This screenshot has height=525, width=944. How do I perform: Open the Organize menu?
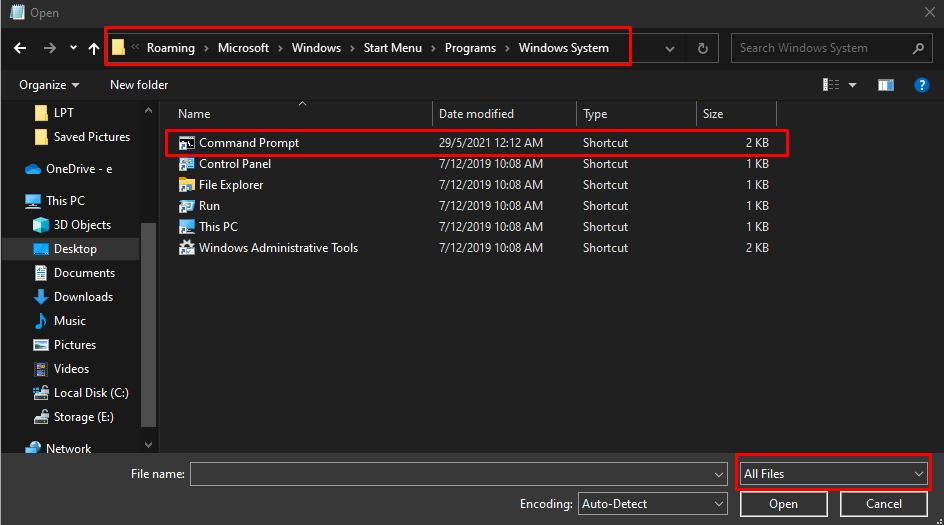[49, 85]
